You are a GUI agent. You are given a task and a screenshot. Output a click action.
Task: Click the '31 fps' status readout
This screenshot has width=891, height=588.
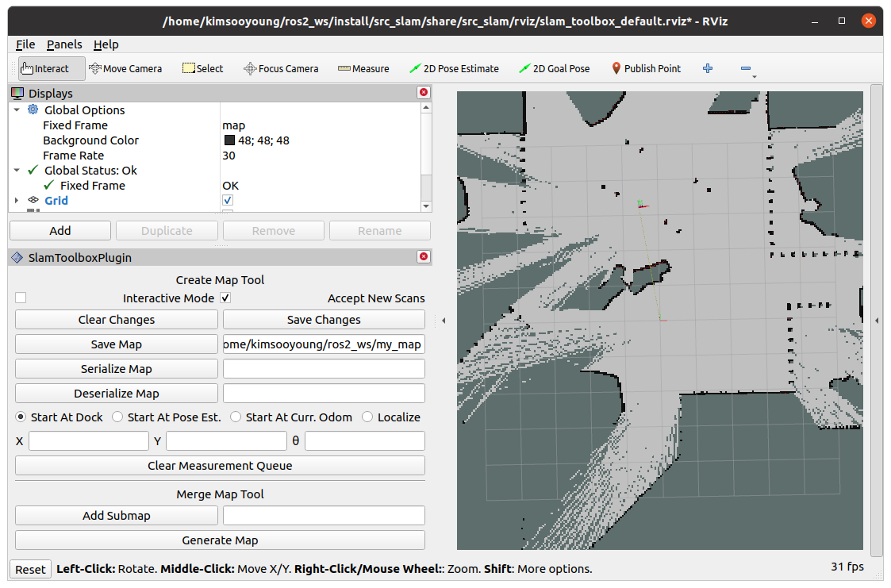click(x=847, y=567)
